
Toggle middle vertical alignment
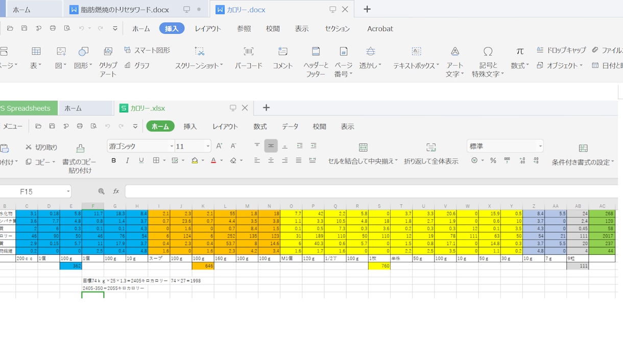tap(271, 146)
